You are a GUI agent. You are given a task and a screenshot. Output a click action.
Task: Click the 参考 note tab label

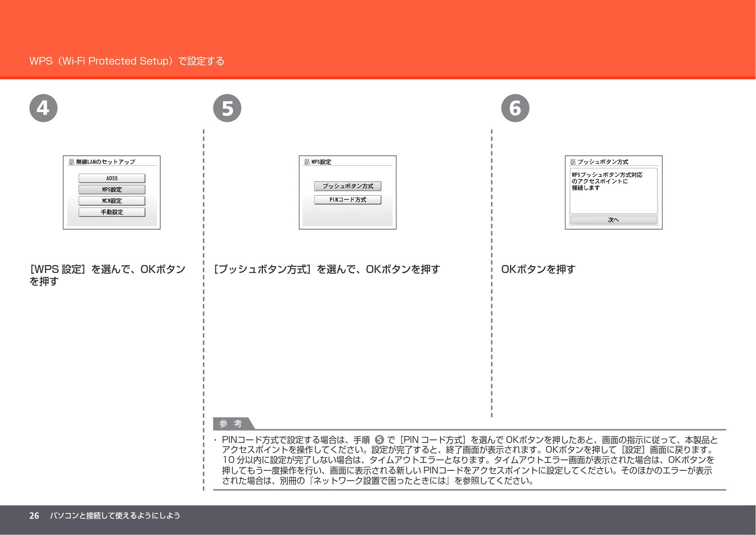pos(231,424)
